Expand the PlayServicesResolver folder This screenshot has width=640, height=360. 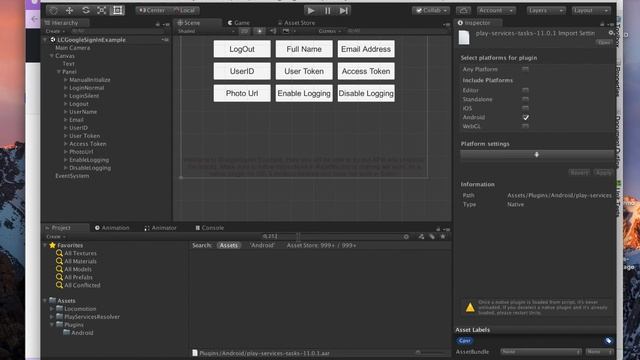(52, 316)
